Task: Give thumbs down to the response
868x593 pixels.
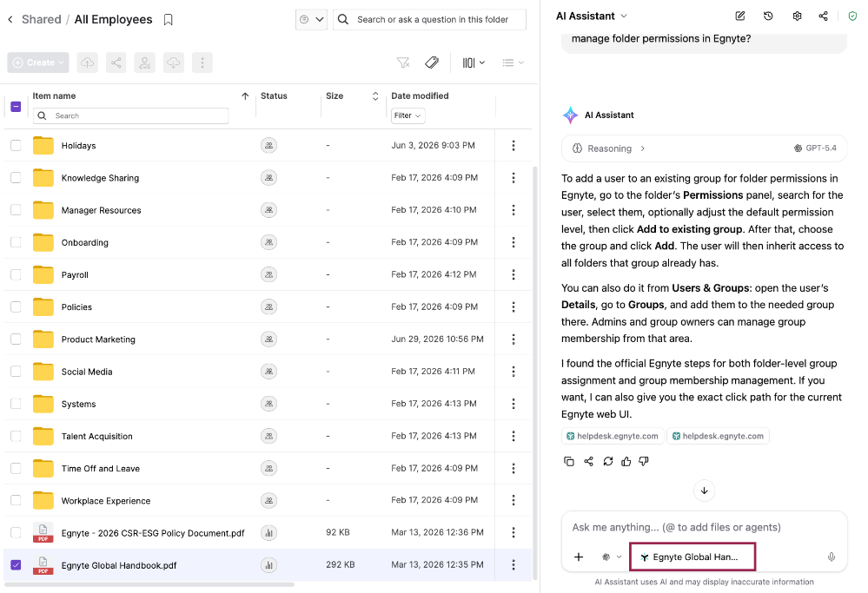Action: (644, 461)
